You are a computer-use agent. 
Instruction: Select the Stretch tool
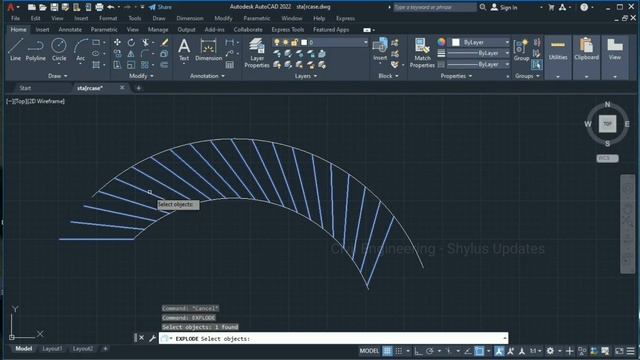tap(117, 64)
